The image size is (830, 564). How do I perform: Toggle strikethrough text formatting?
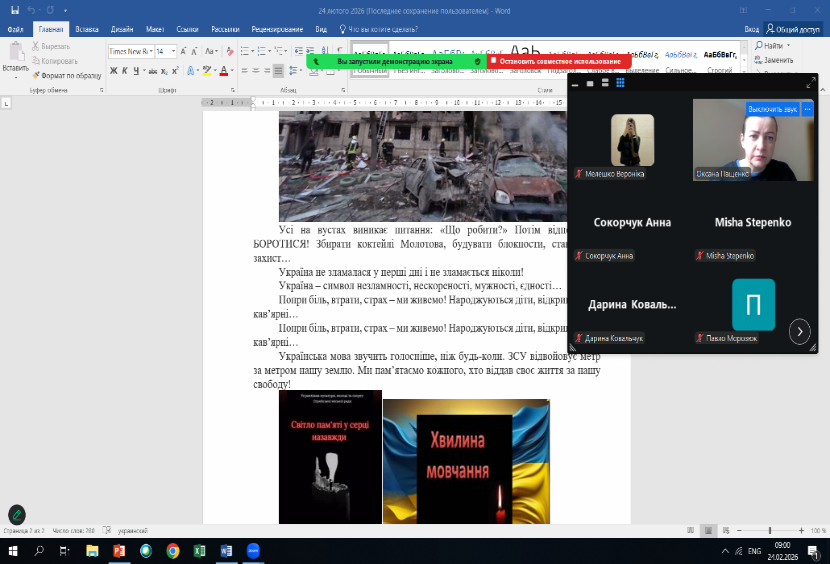pos(153,70)
